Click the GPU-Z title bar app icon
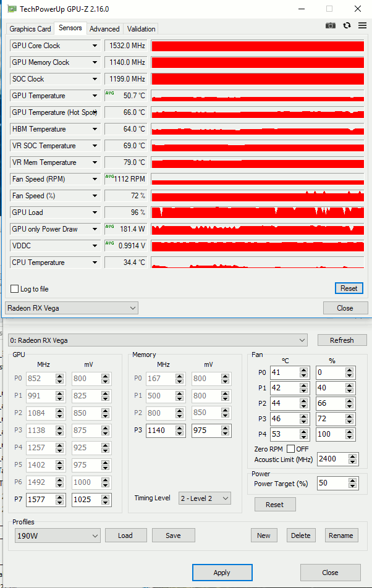372x588 pixels. 12,9
